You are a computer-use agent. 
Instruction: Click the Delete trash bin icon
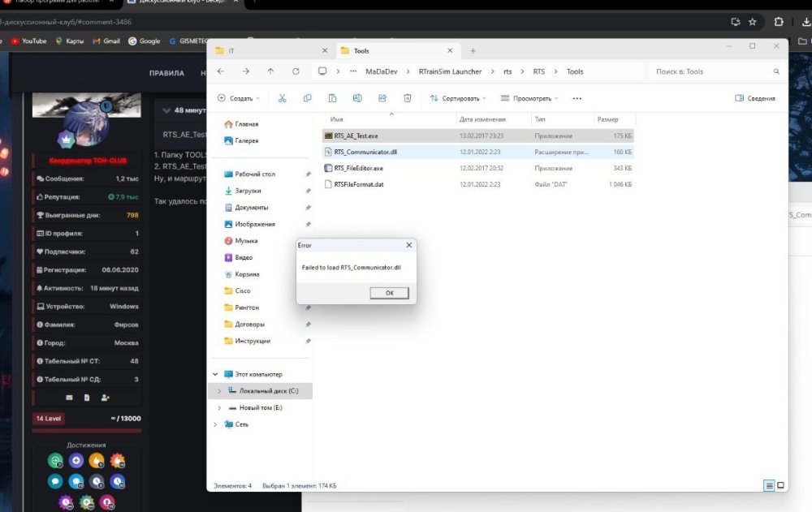click(x=408, y=98)
